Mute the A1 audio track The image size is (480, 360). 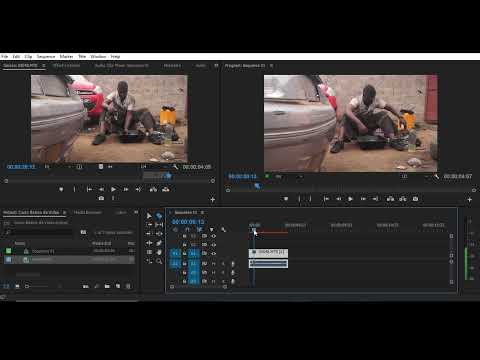tap(214, 264)
